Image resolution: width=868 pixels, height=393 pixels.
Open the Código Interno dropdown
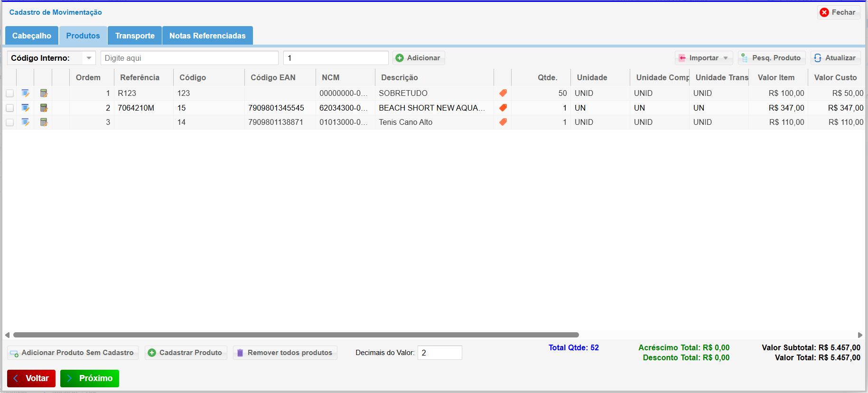(89, 58)
